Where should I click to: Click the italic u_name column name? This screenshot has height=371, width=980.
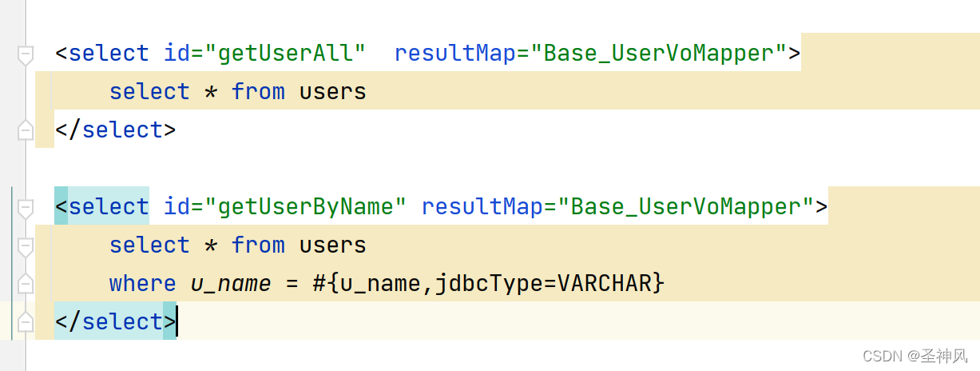[231, 284]
